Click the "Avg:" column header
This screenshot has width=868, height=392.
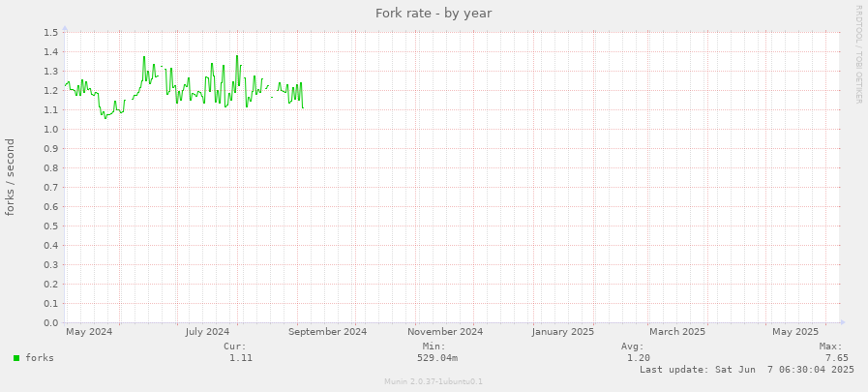coord(632,347)
